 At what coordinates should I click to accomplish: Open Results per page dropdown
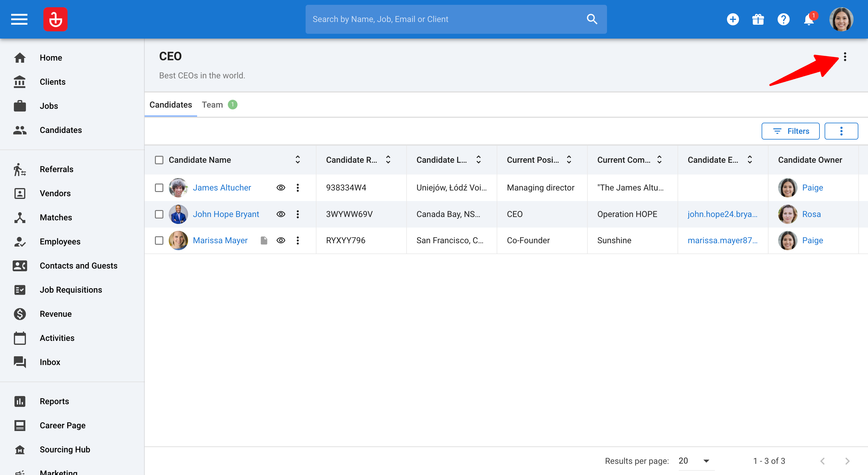point(696,461)
